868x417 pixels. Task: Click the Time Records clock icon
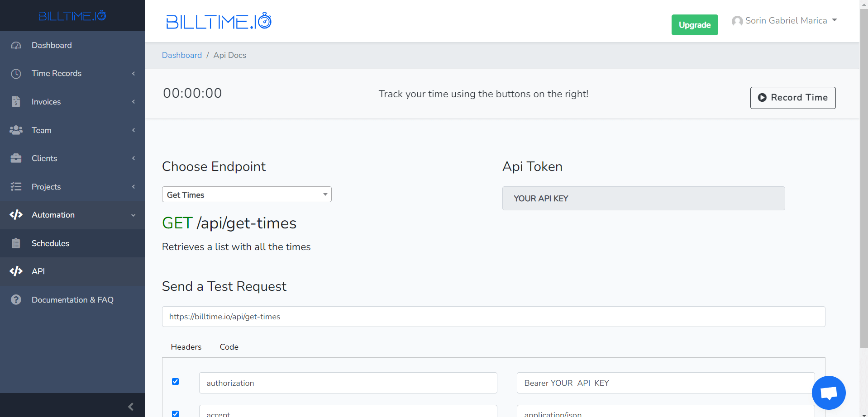tap(16, 74)
